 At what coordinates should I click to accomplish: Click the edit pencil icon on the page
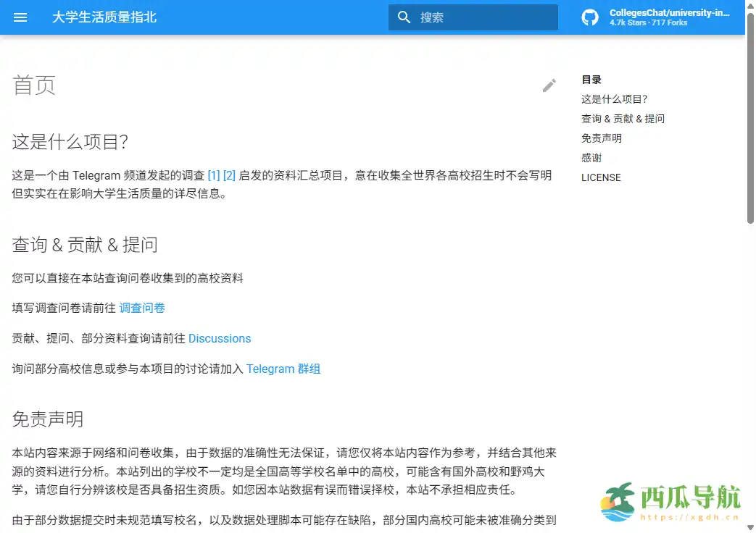[549, 85]
